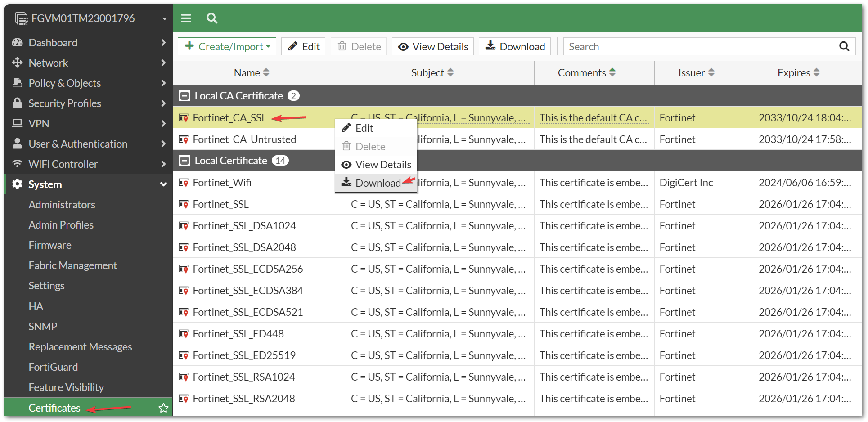
Task: Click the toolbar Download button
Action: click(x=515, y=47)
